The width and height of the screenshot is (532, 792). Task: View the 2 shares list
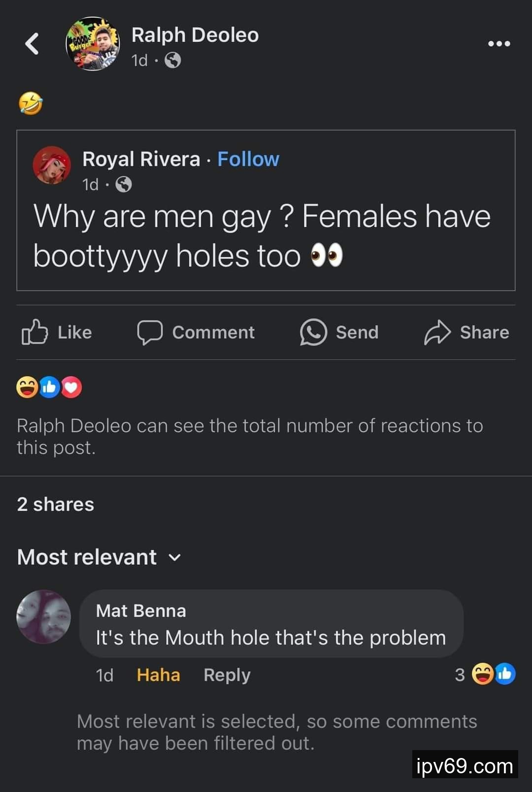tap(55, 504)
